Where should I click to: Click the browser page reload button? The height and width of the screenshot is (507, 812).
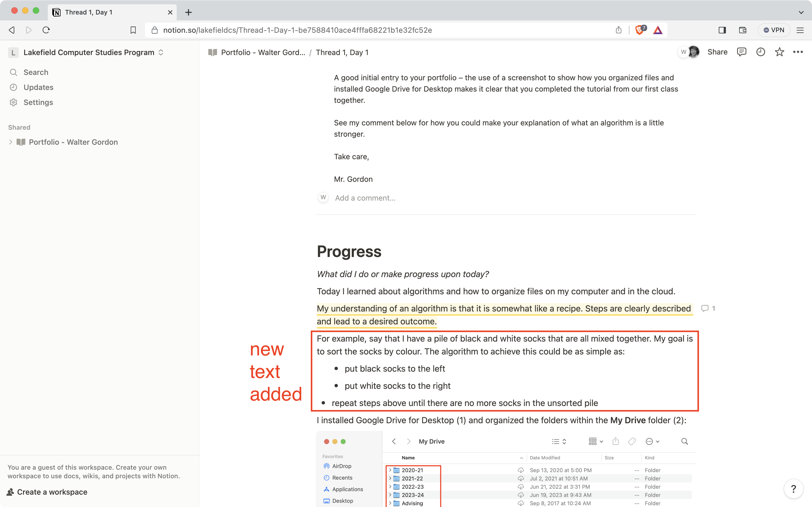46,30
